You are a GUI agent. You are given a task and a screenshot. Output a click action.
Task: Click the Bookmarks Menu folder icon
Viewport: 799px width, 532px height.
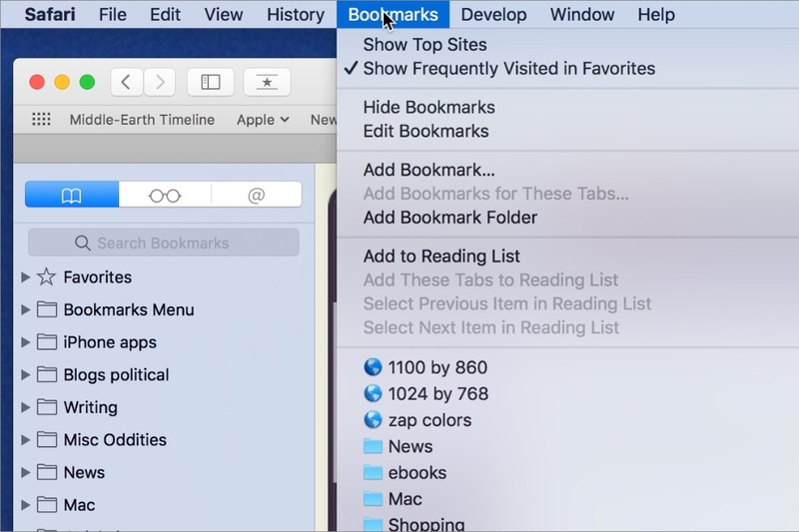(47, 309)
